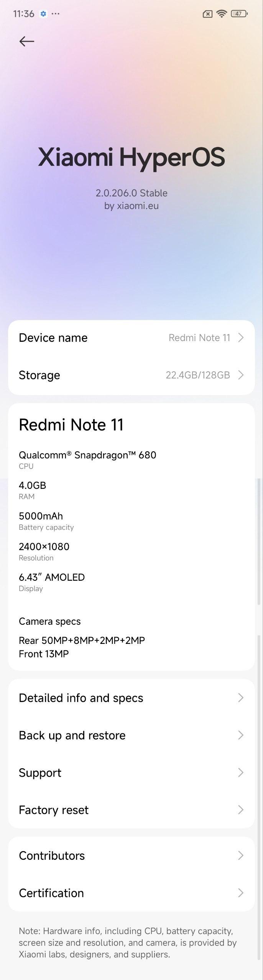Screen dimensions: 263x980
Task: Tap the battery indicator icon
Action: tap(239, 14)
